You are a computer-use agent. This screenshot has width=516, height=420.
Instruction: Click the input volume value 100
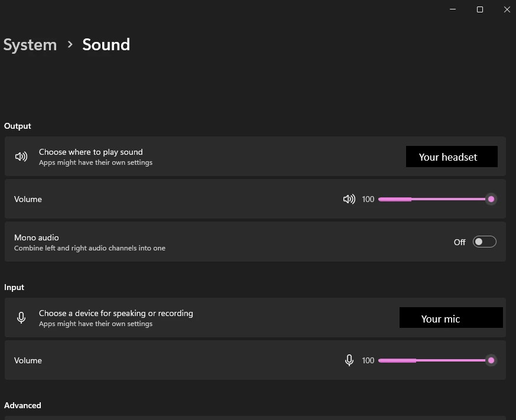(x=368, y=360)
